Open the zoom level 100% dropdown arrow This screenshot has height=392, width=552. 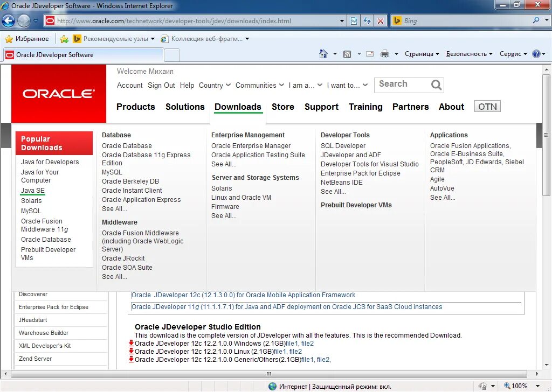(x=537, y=386)
